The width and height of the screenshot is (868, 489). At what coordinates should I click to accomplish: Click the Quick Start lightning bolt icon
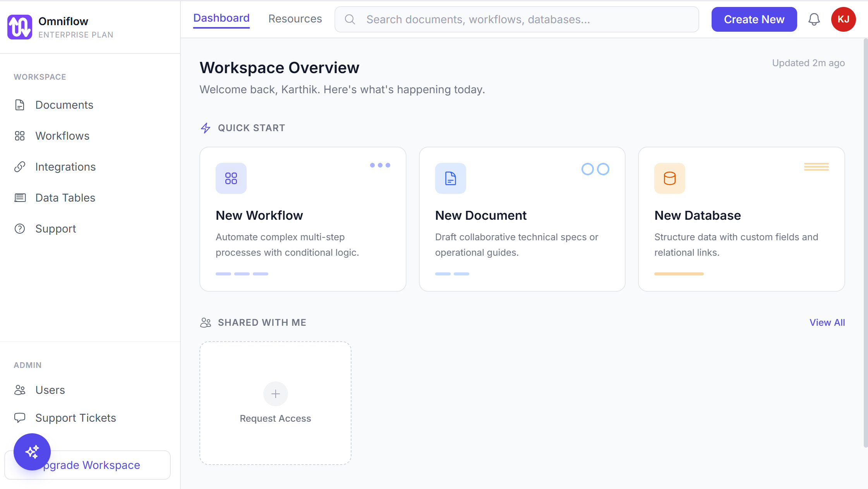206,128
